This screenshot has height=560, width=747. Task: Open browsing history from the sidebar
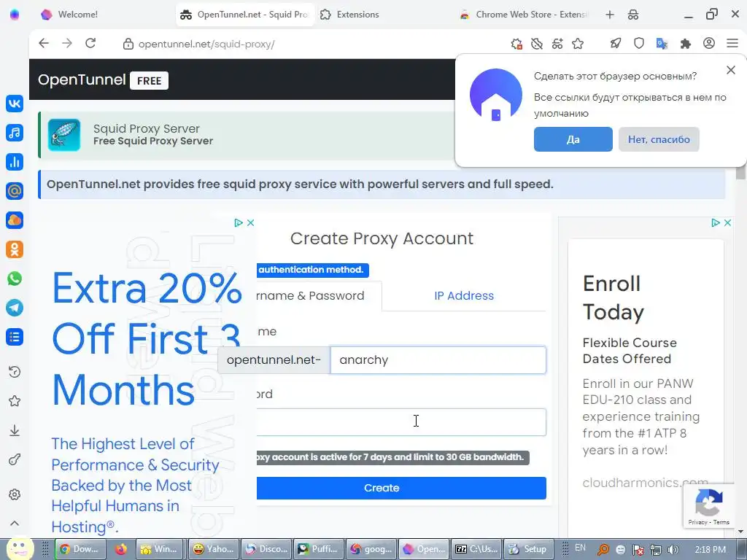(x=15, y=372)
